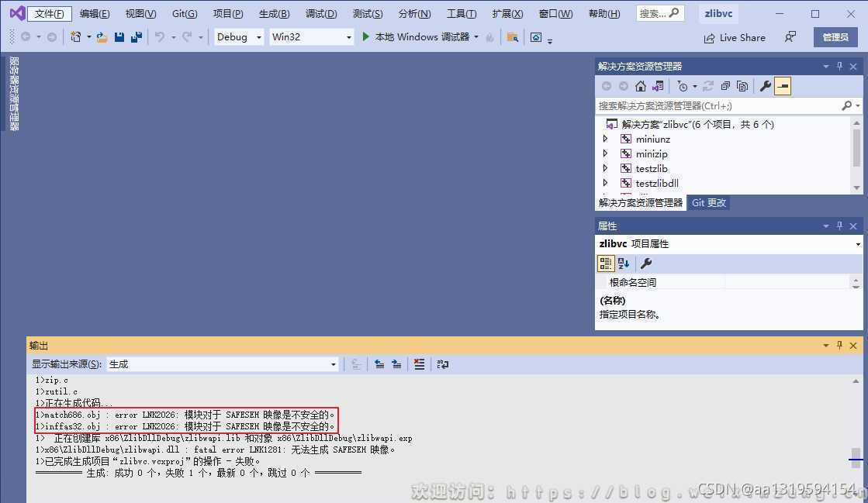Pin the Output panel auto-hide icon
Viewport: 868px width, 503px height.
tap(840, 346)
